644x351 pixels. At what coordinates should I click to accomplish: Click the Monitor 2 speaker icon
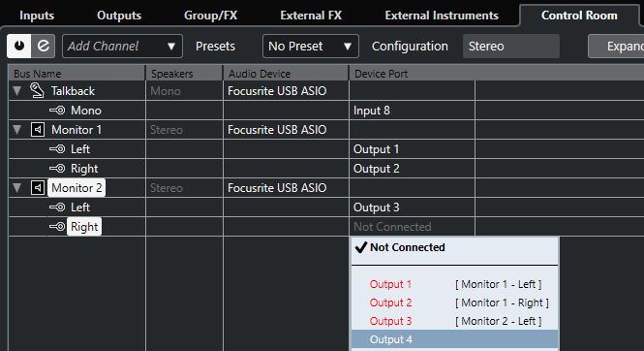(38, 188)
